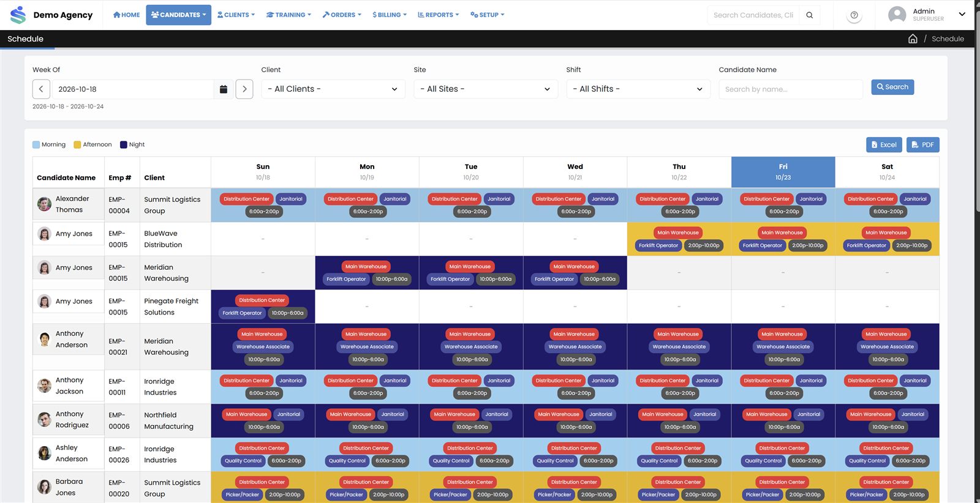Open the Candidates menu
The height and width of the screenshot is (503, 980).
(x=178, y=15)
